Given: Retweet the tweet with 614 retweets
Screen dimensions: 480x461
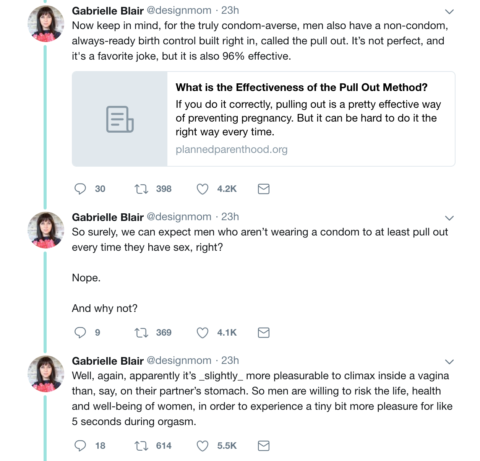Looking at the screenshot, I should tap(141, 446).
